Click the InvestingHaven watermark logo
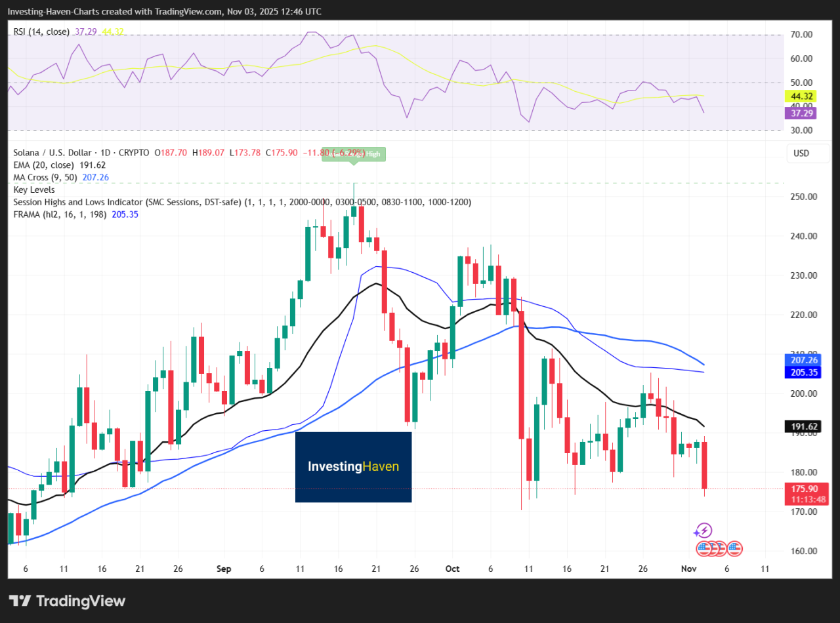 [x=353, y=467]
